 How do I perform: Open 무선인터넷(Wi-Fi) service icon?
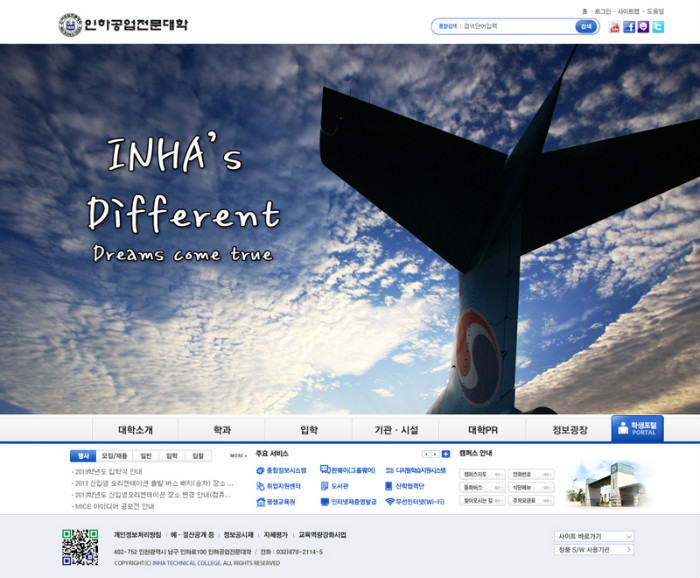(415, 502)
